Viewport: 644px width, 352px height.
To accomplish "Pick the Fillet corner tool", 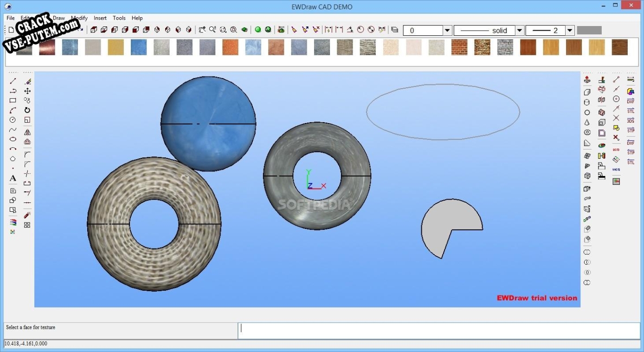I will [27, 154].
